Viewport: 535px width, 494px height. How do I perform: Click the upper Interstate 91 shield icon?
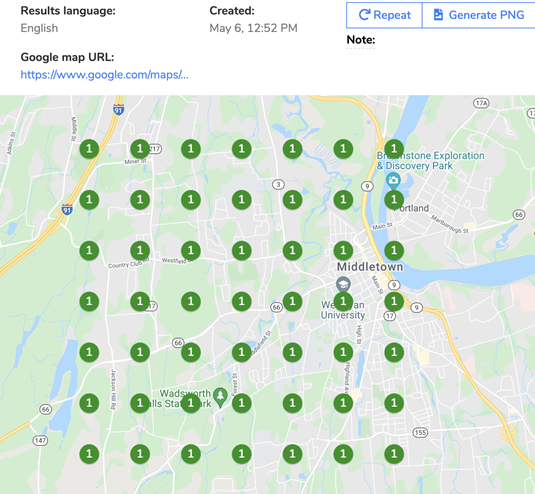click(x=118, y=110)
